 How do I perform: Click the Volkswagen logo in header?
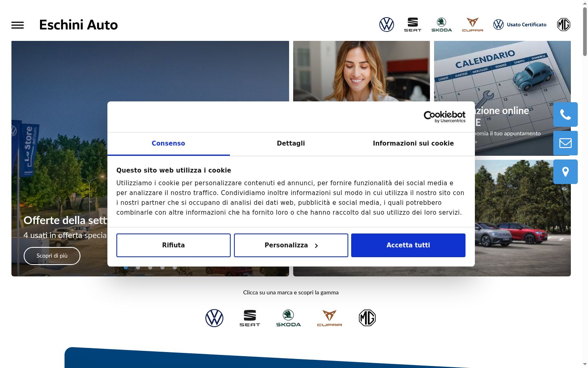(387, 25)
